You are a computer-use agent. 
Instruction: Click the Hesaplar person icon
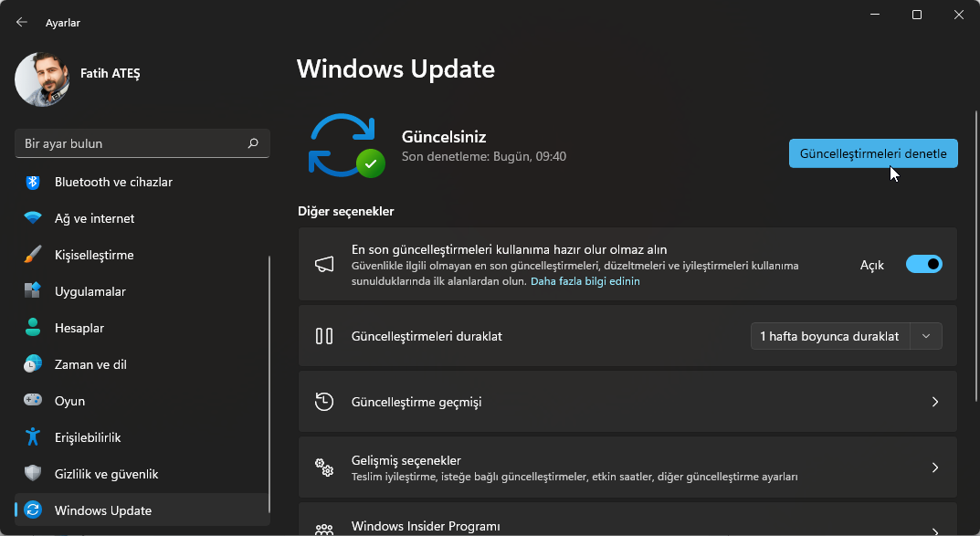(x=33, y=328)
